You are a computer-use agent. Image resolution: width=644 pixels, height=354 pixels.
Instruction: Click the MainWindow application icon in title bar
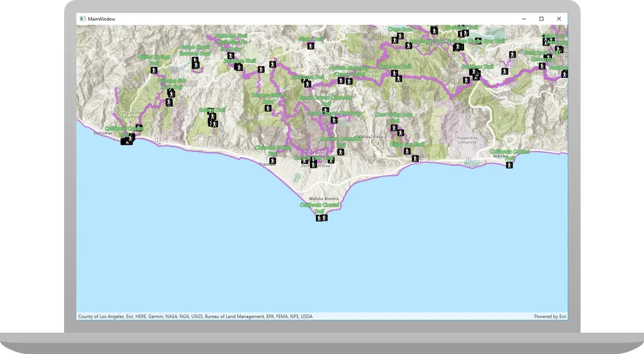83,19
